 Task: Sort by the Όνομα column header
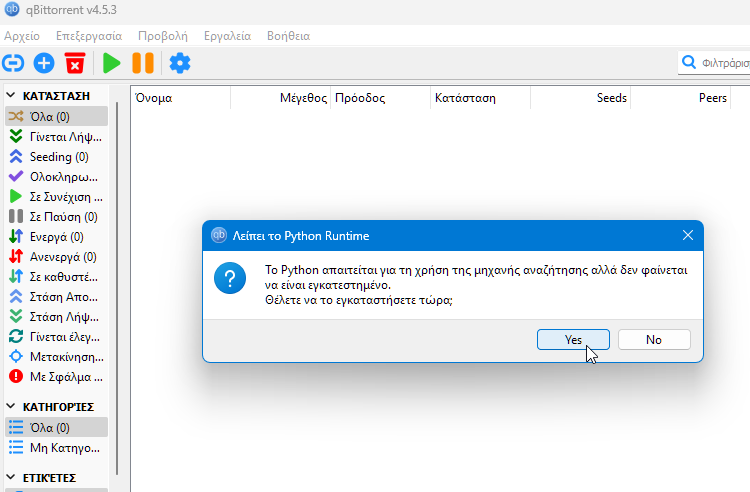click(x=180, y=98)
